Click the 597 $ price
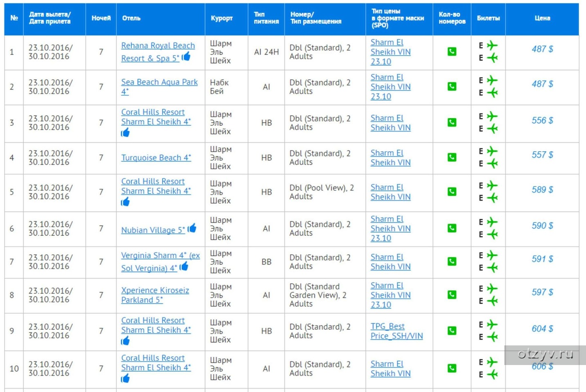The image size is (586, 392). [542, 292]
